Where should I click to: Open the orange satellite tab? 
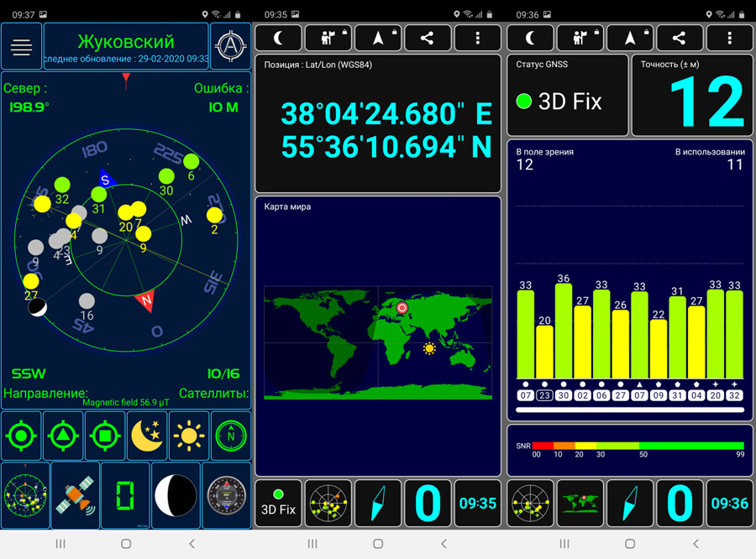(76, 495)
